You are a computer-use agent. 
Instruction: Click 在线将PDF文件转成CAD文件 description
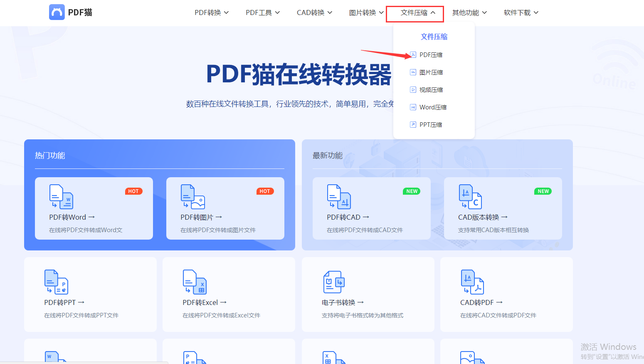(x=365, y=230)
